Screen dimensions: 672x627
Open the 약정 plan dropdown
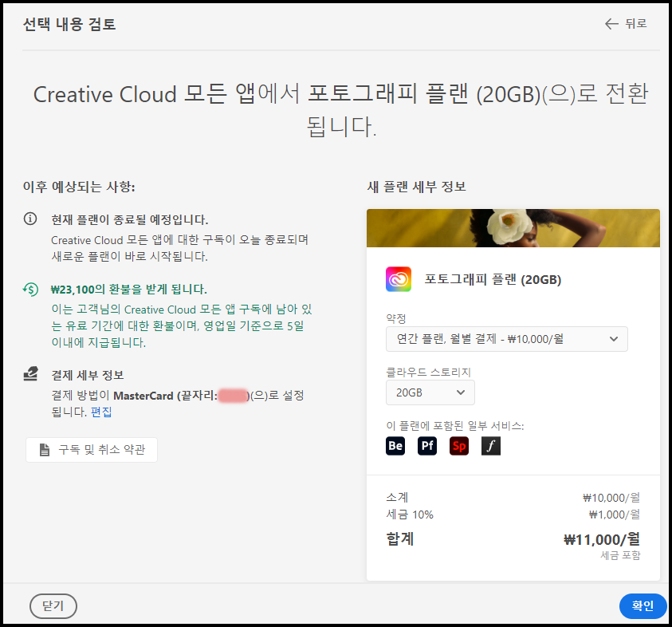coord(506,339)
